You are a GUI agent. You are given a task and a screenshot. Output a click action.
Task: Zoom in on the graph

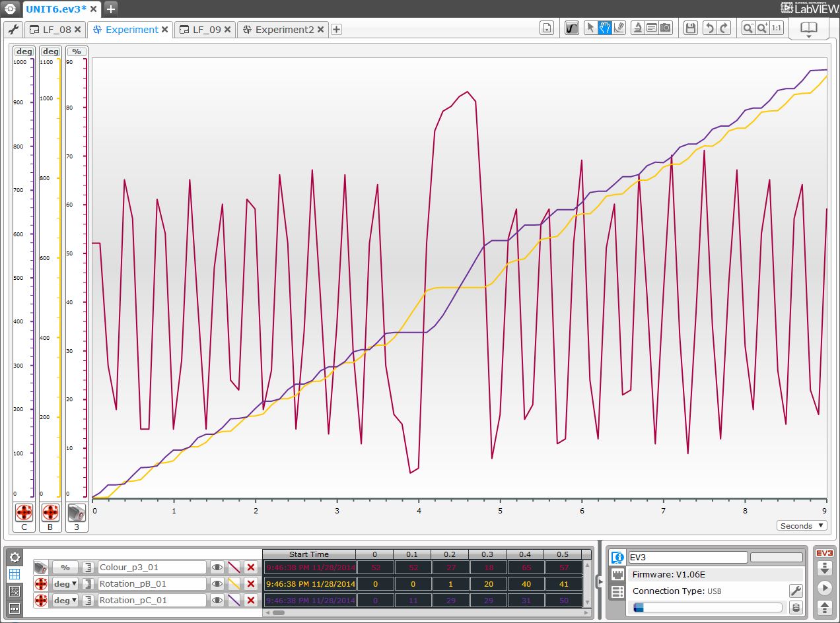[763, 28]
